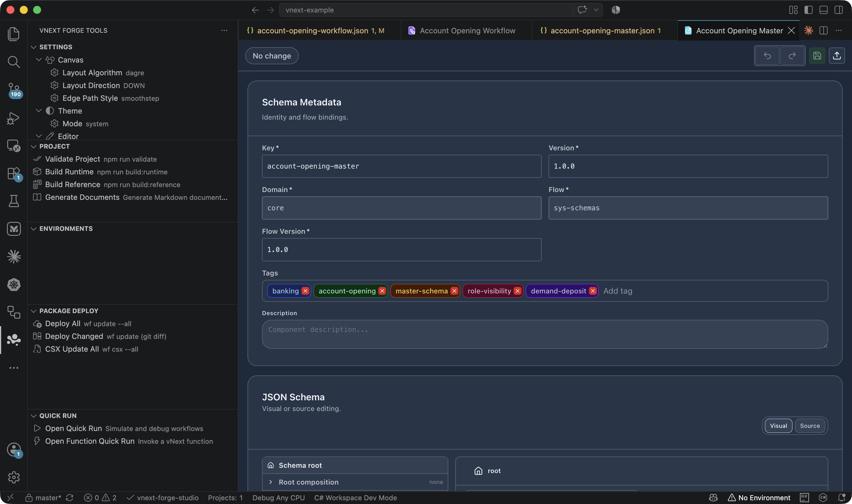Switch to Account Opening Workflow tab

(x=466, y=30)
